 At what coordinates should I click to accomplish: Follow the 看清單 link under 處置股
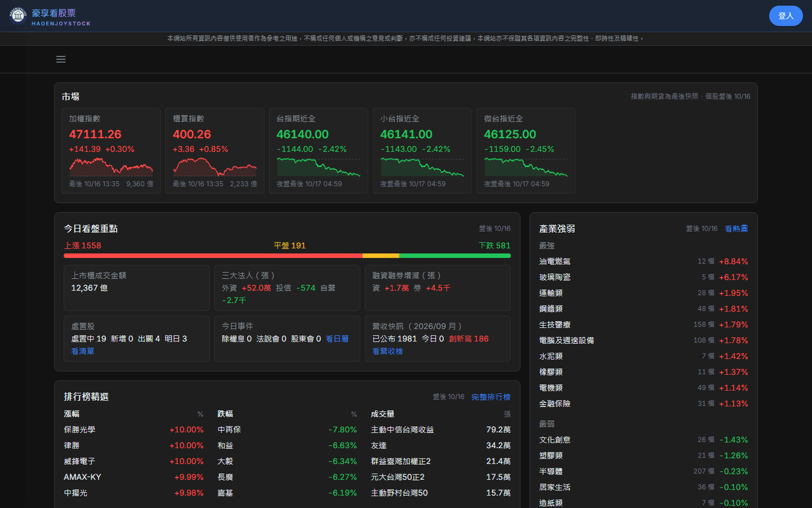pyautogui.click(x=83, y=351)
